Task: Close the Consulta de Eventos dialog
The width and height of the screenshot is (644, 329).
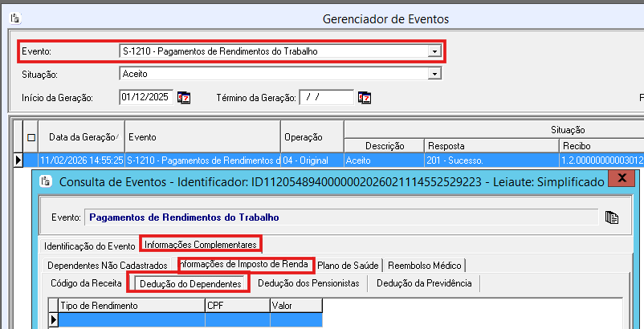Action: click(620, 181)
